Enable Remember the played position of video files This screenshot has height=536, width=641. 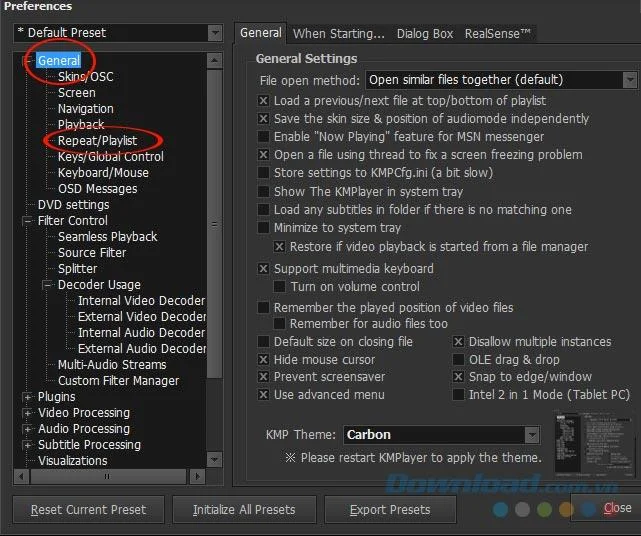click(263, 307)
